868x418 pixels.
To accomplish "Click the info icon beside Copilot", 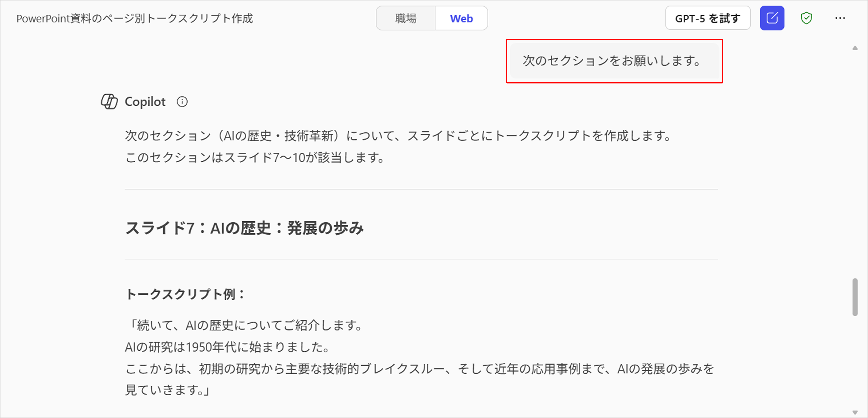I will pyautogui.click(x=182, y=102).
